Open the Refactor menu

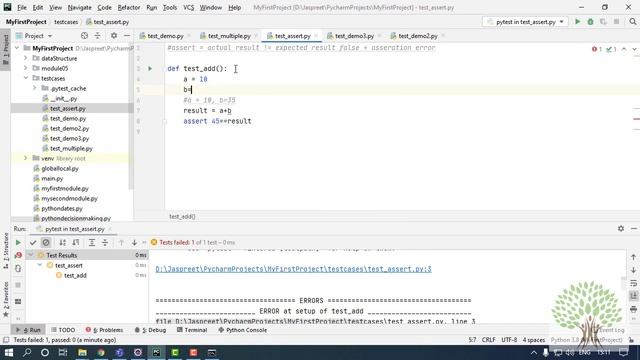tap(129, 7)
